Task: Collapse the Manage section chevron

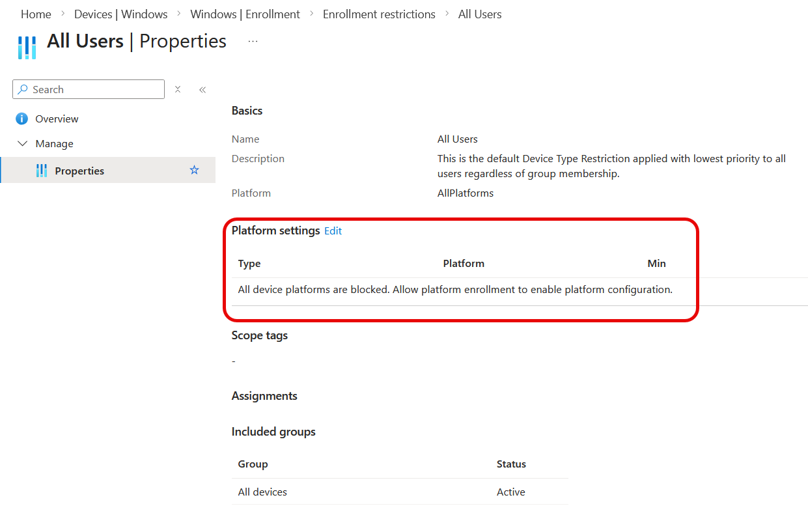Action: (x=23, y=143)
